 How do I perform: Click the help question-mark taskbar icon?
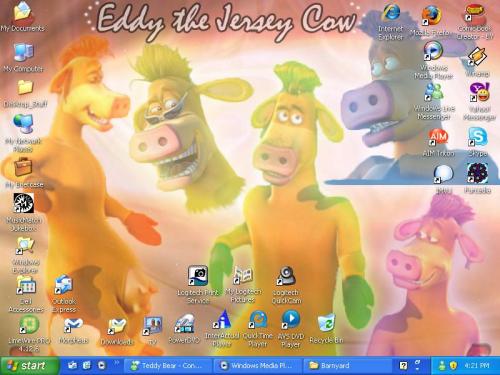403,366
